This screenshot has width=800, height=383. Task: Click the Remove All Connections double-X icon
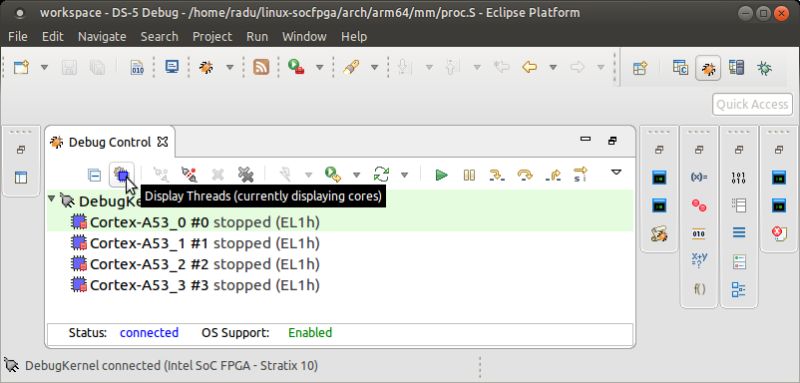coord(245,175)
